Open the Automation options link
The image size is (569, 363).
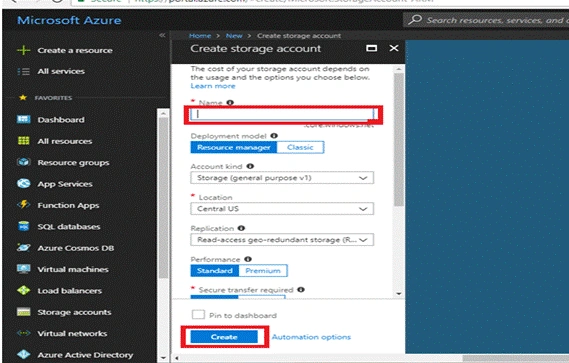pos(311,337)
